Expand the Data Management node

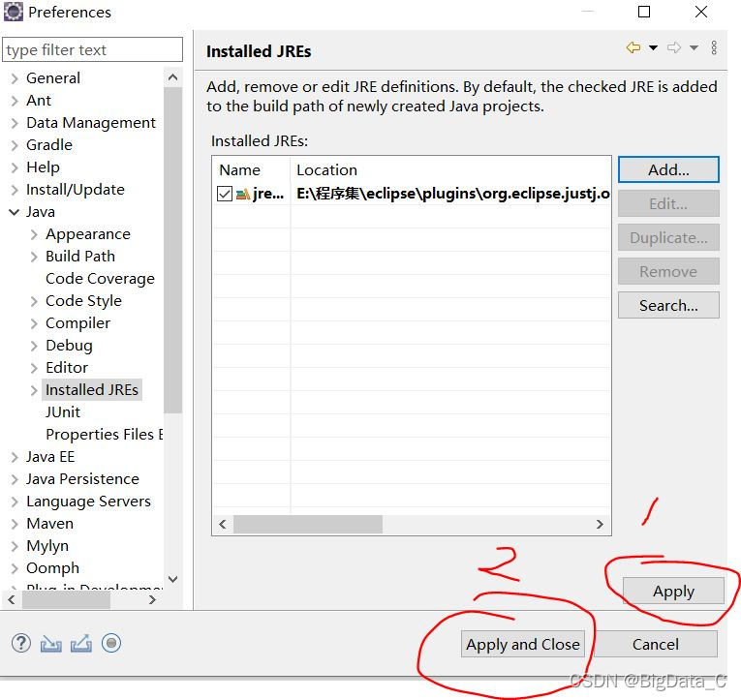[x=15, y=123]
